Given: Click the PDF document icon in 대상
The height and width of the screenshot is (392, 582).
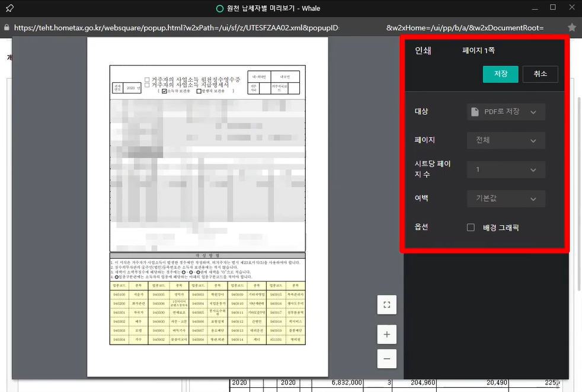Looking at the screenshot, I should coord(475,112).
